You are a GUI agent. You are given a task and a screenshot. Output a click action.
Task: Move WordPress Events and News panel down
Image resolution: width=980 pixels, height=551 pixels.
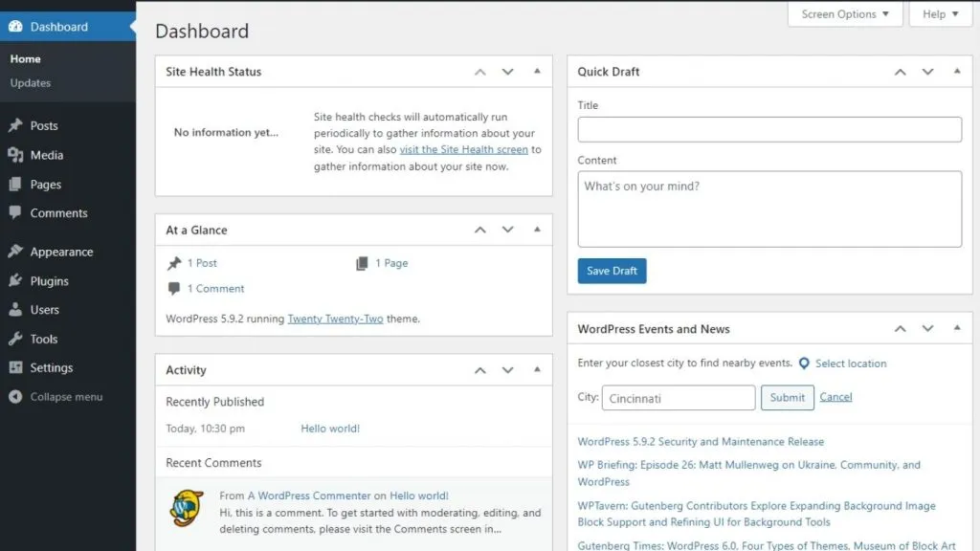point(927,329)
